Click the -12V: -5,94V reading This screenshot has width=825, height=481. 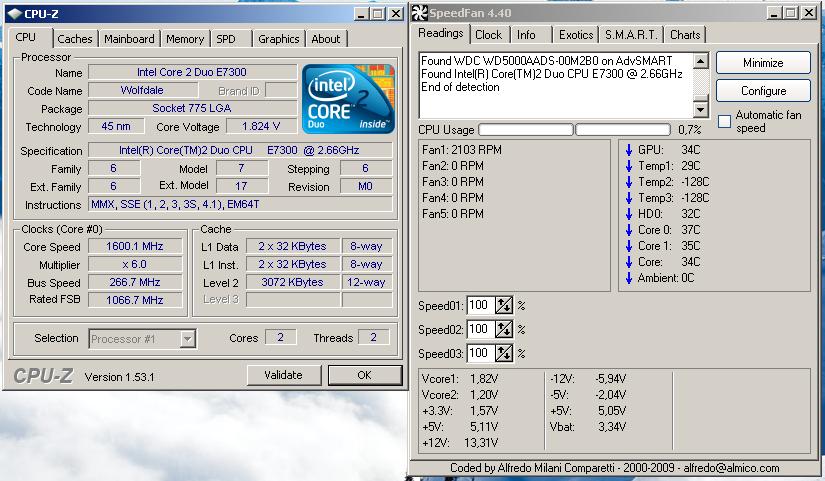[x=588, y=379]
